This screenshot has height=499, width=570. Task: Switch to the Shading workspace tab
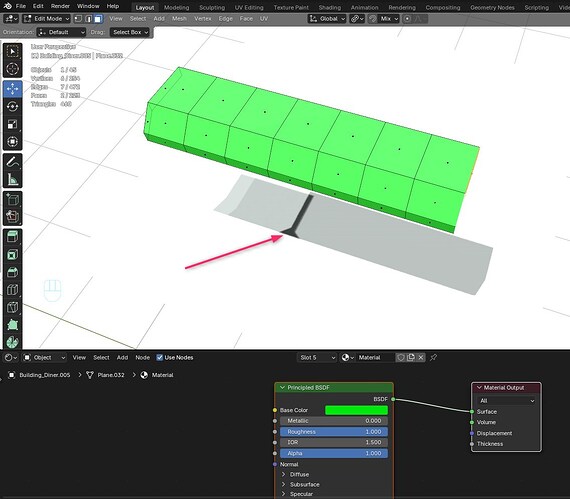click(x=330, y=7)
